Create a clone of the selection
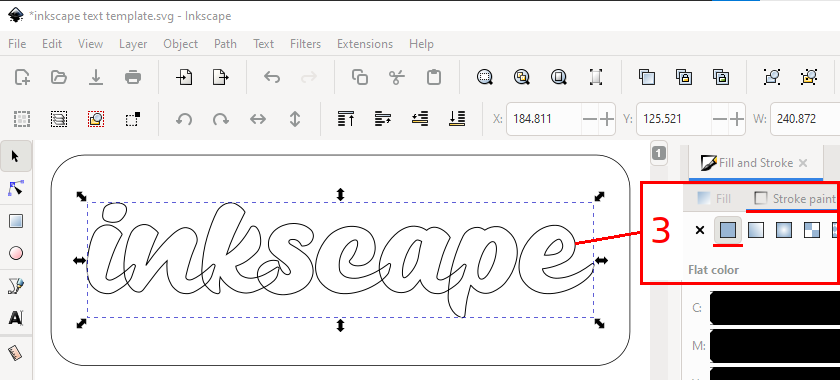840x380 pixels. [684, 77]
